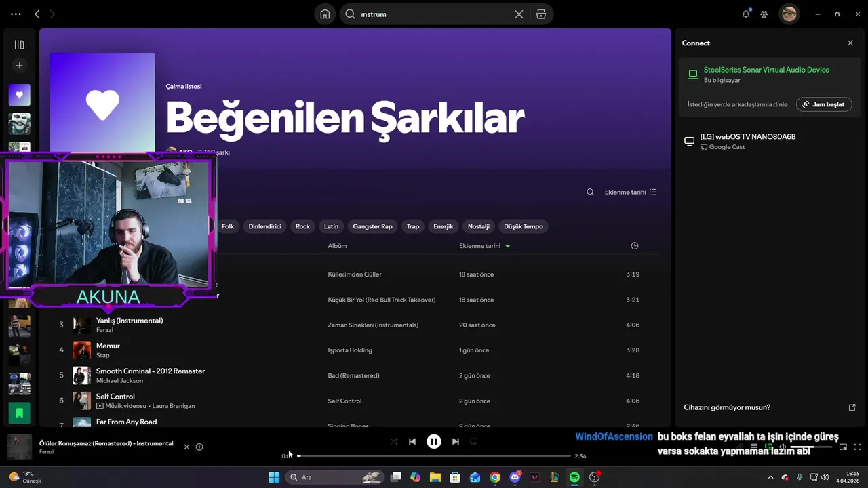Search within the Beğenilen Şarkılar playlist

pos(590,192)
